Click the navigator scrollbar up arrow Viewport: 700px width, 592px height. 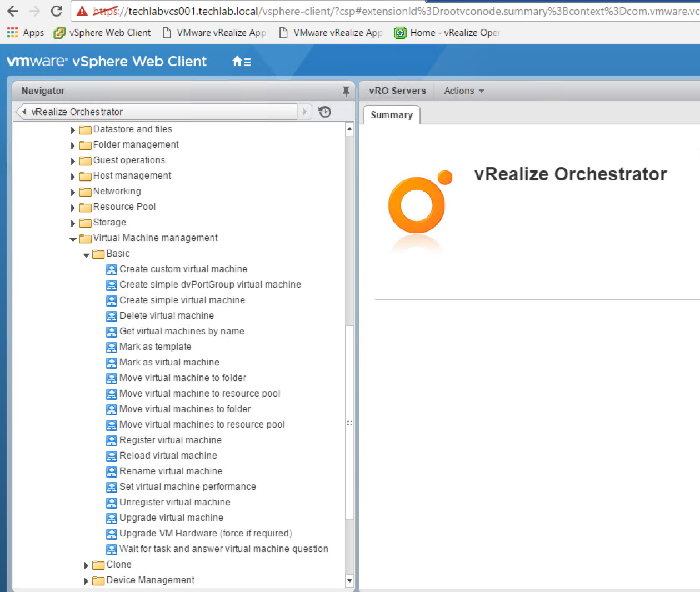[349, 129]
